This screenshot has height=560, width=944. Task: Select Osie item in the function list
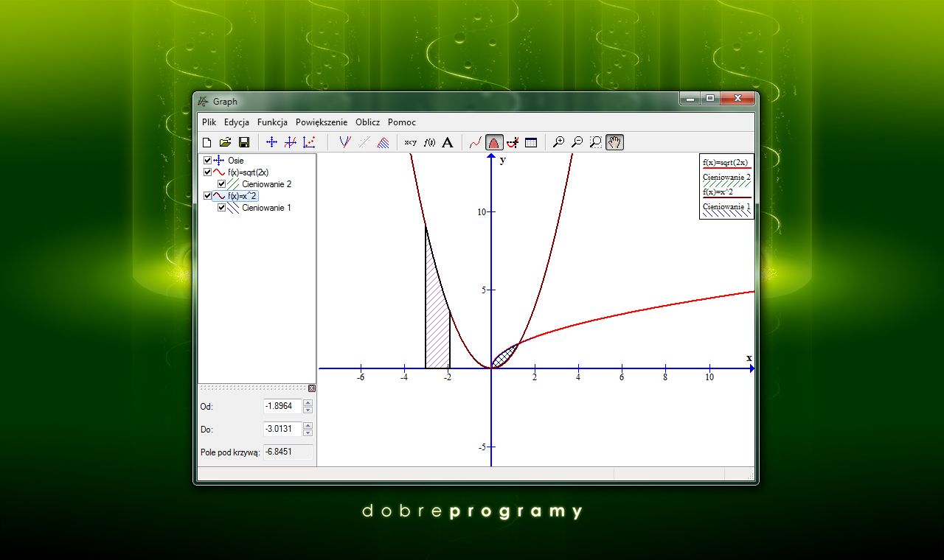pyautogui.click(x=236, y=161)
